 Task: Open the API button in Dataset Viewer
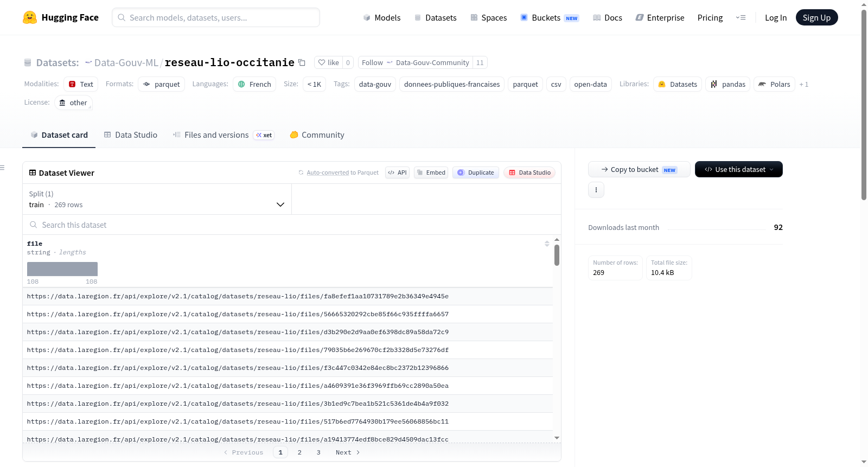tap(397, 172)
